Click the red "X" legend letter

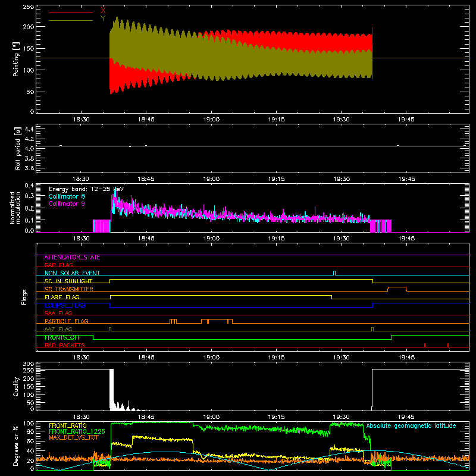pos(103,11)
